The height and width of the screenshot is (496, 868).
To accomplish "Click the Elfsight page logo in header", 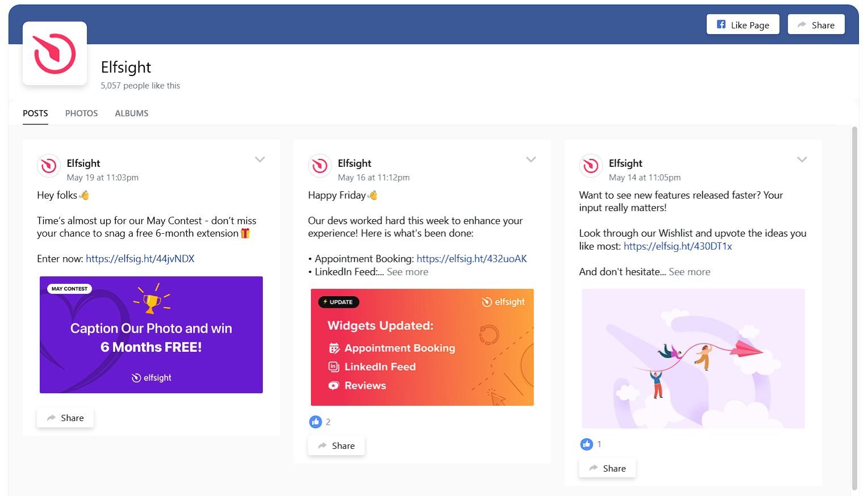I will (54, 54).
